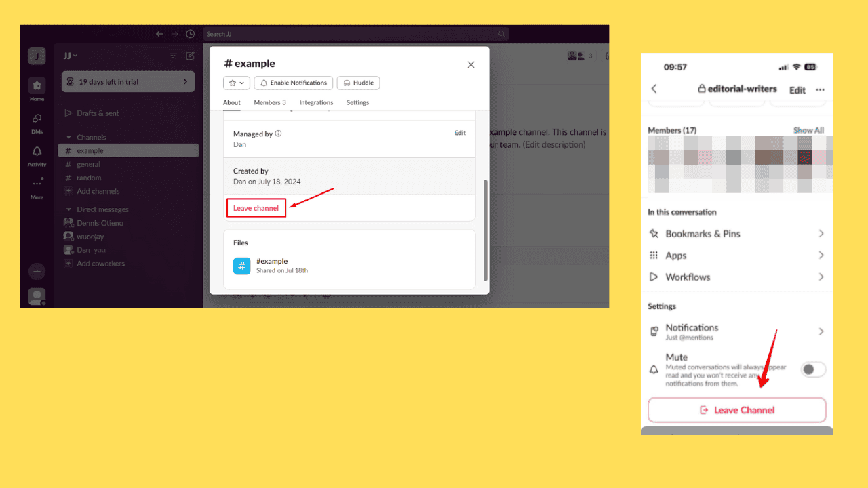Tap Edit in the mobile header
The height and width of the screenshot is (488, 868).
(x=797, y=90)
